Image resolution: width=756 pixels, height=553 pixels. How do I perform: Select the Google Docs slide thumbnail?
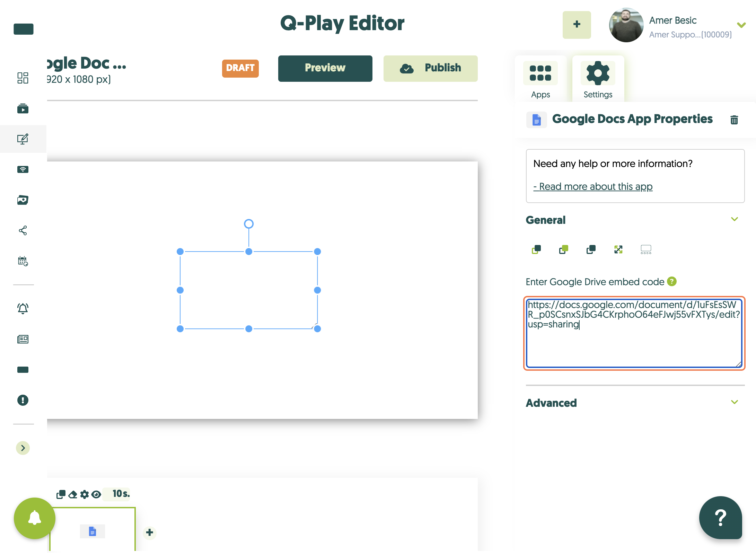[93, 529]
